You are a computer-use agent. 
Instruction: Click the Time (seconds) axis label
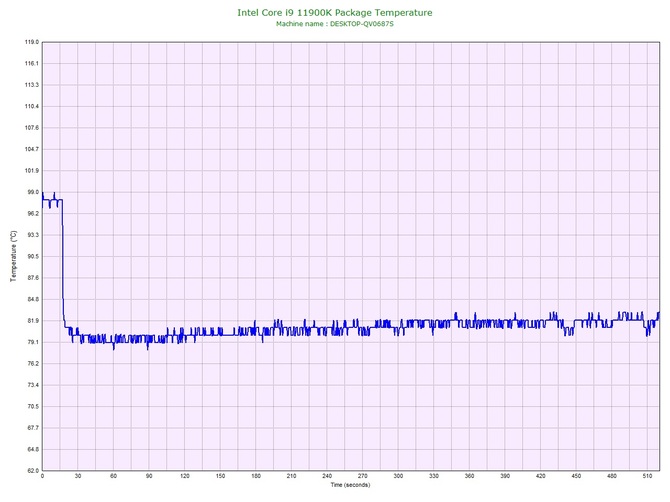pos(350,485)
